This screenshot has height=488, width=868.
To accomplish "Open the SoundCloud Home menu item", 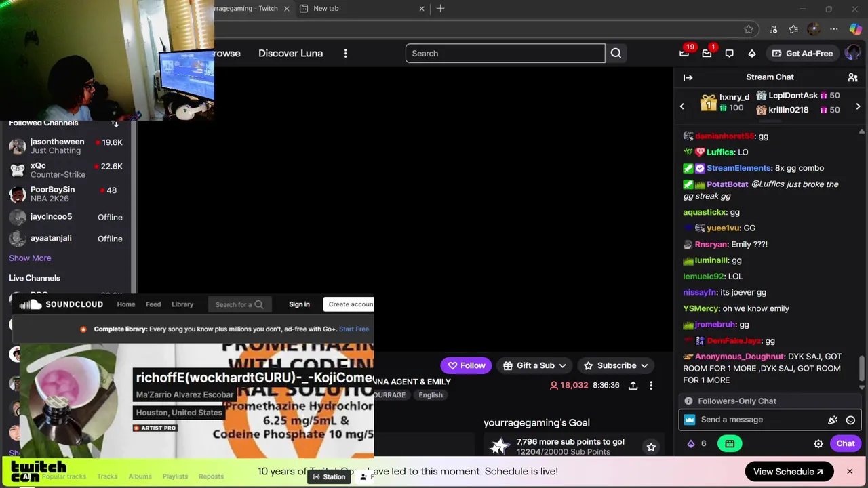I will coord(125,304).
